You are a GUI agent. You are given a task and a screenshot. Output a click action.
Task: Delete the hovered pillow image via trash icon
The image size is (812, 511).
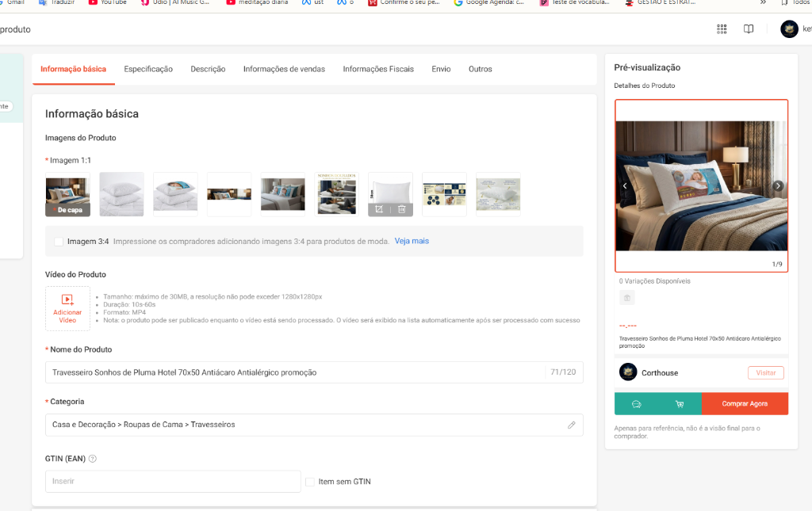tap(402, 209)
